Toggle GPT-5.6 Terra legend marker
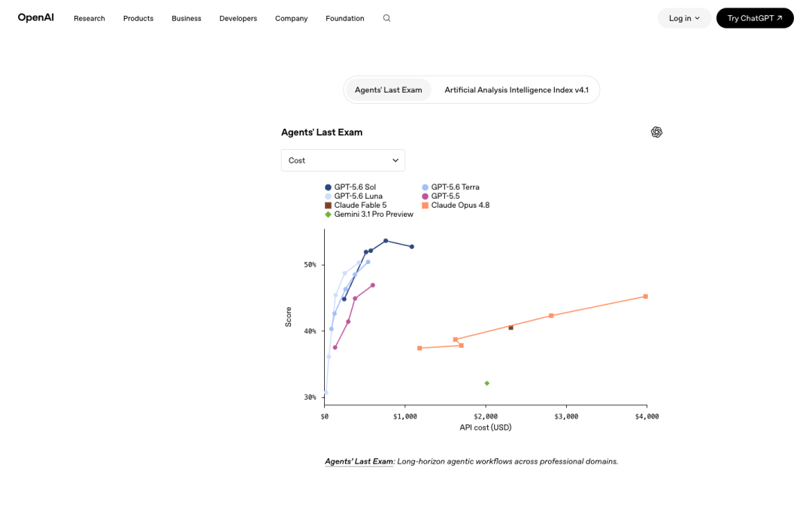 [425, 187]
